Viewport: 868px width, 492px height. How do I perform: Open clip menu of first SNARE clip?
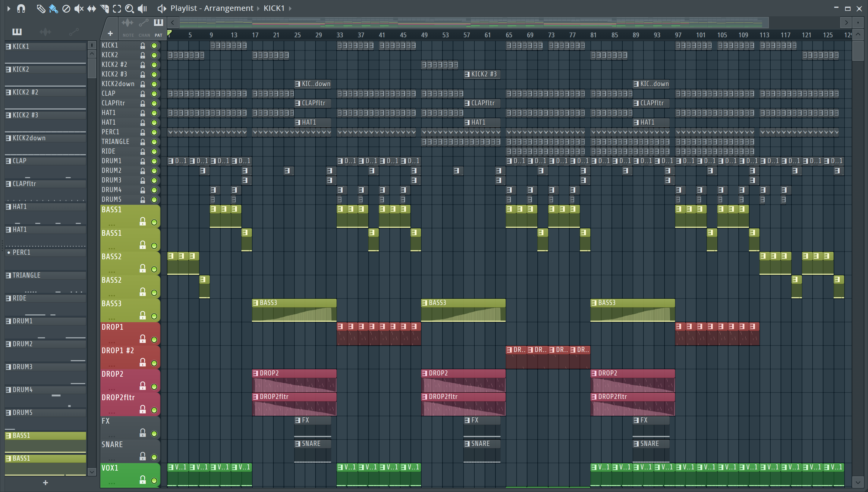pos(297,444)
